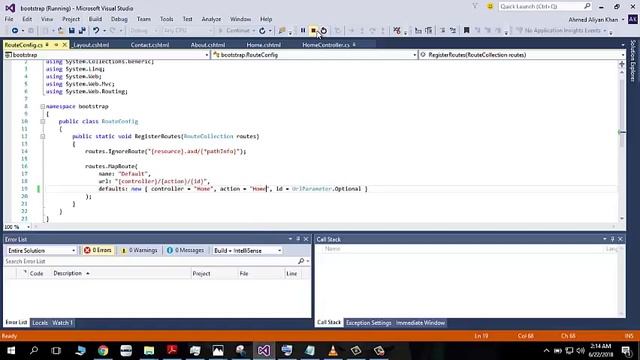Image resolution: width=640 pixels, height=360 pixels.
Task: Click the Search Error List field
Action: click(x=151, y=261)
